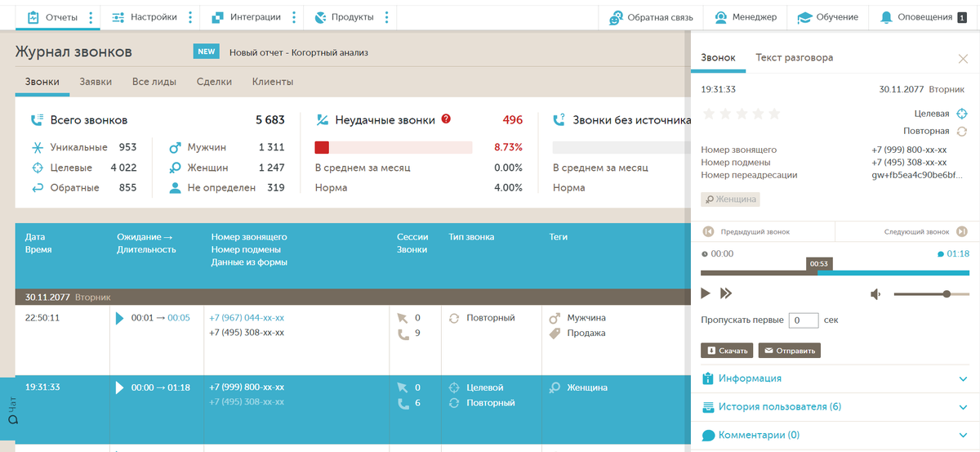Viewport: 980px width, 452px height.
Task: Click the Скачать button
Action: (727, 351)
